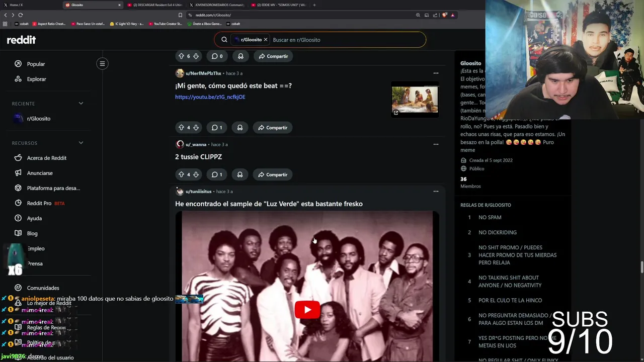Bookmark this page
Viewport: 644px width, 362px height.
coord(180,15)
